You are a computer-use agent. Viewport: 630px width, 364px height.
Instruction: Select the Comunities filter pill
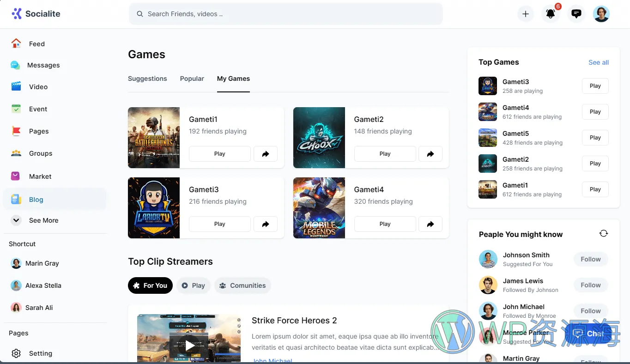click(242, 285)
